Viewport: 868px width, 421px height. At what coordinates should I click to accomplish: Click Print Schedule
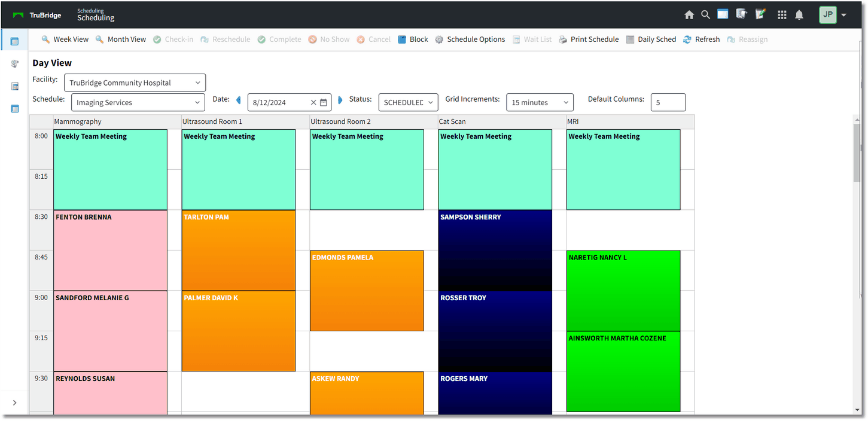pos(589,39)
